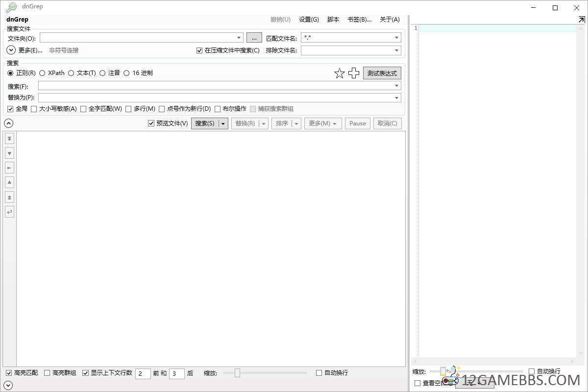Screen dimensions: 588x392
Task: Click the ... browse folder button
Action: (x=254, y=38)
